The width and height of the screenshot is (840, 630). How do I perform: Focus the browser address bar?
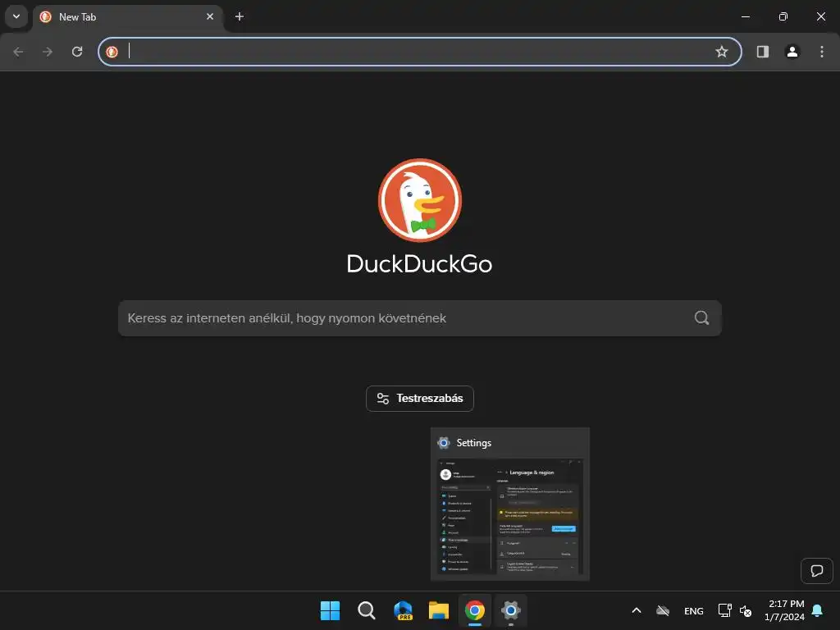tap(419, 52)
